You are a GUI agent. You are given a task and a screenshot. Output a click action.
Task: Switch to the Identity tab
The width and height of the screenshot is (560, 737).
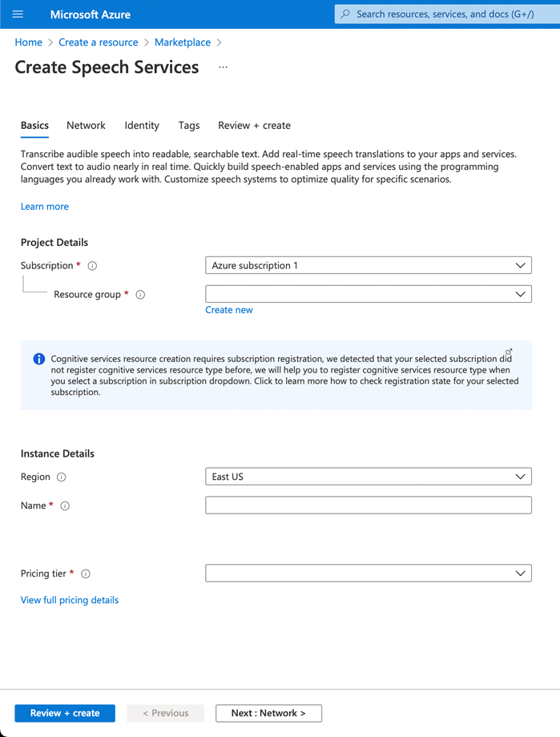142,126
